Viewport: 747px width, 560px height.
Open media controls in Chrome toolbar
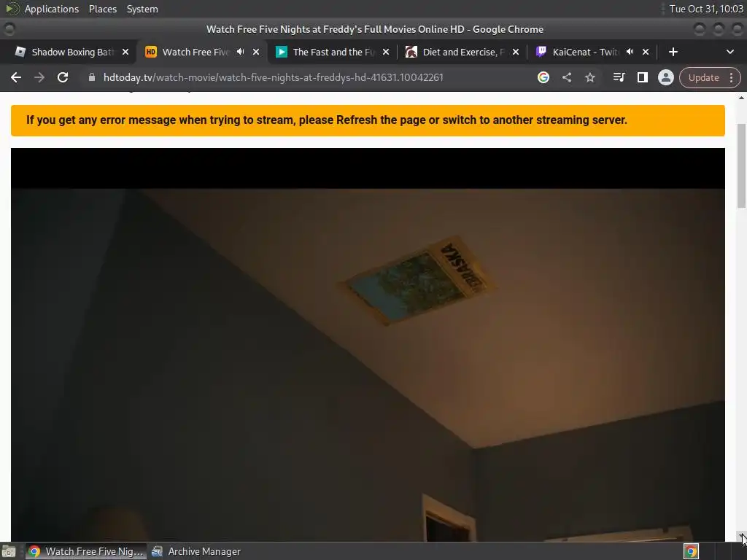619,77
